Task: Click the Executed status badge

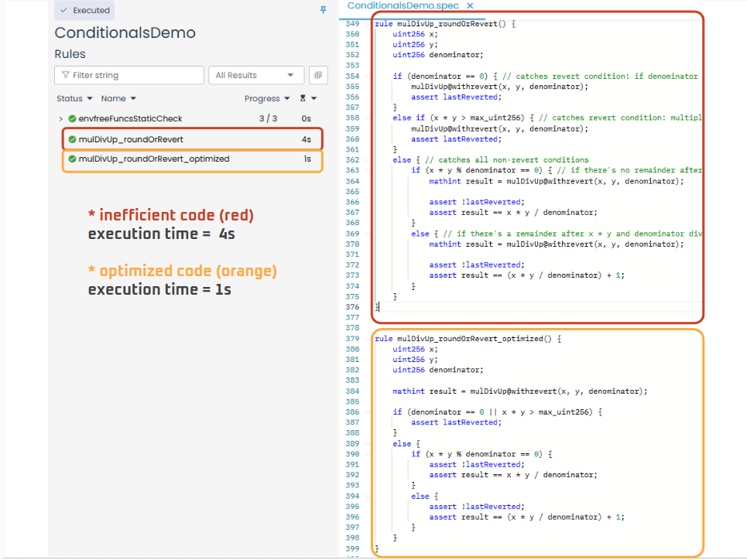Action: point(85,11)
